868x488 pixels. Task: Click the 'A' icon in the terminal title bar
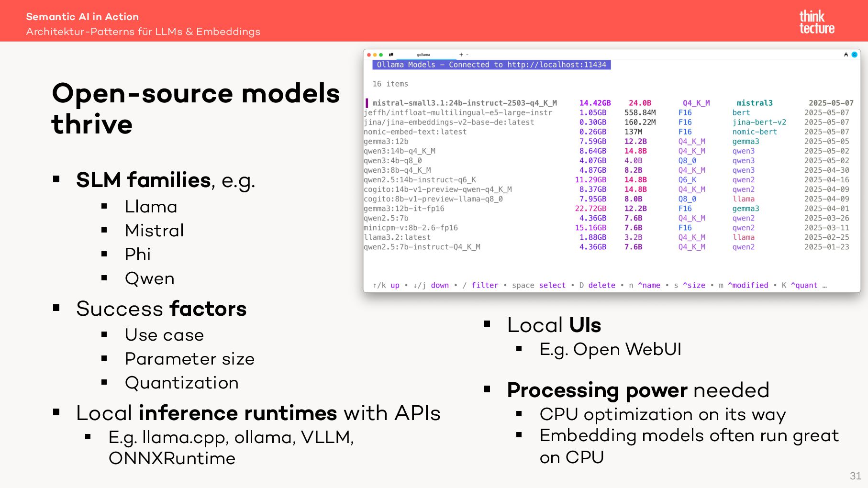click(x=846, y=55)
